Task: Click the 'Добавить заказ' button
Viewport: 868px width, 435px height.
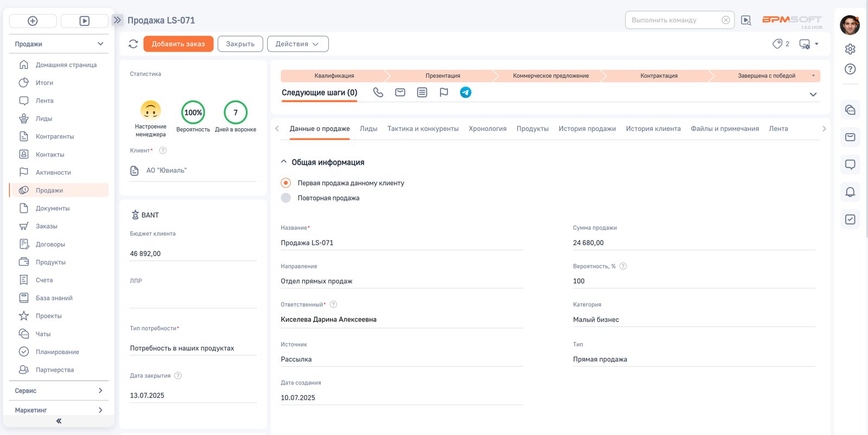Action: coord(178,44)
